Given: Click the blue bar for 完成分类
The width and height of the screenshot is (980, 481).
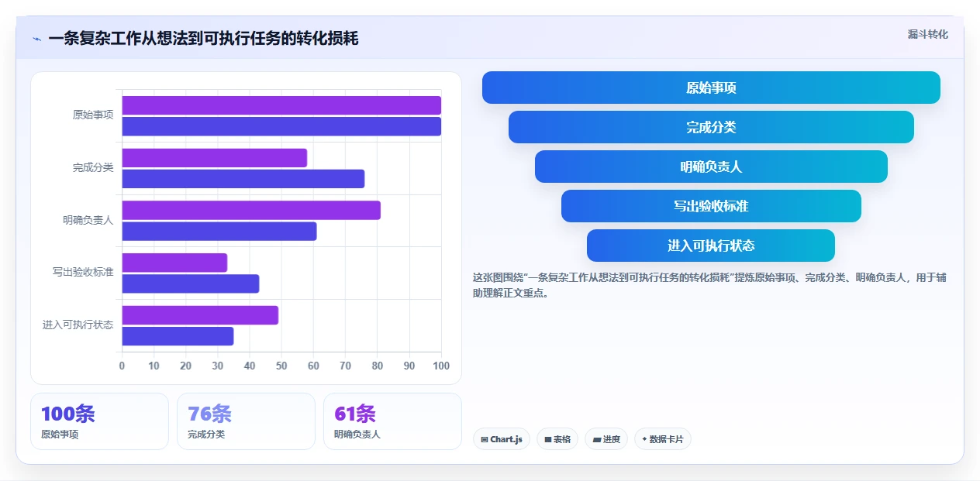Looking at the screenshot, I should point(243,179).
